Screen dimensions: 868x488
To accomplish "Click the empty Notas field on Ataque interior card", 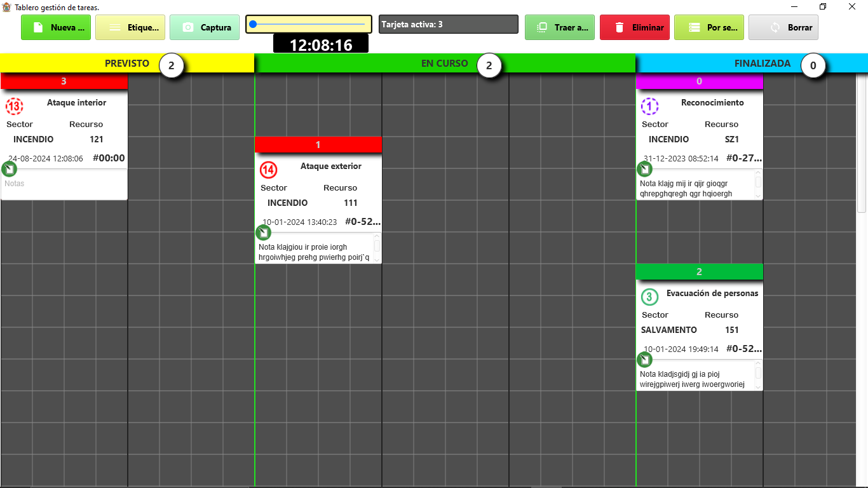I will (x=64, y=185).
